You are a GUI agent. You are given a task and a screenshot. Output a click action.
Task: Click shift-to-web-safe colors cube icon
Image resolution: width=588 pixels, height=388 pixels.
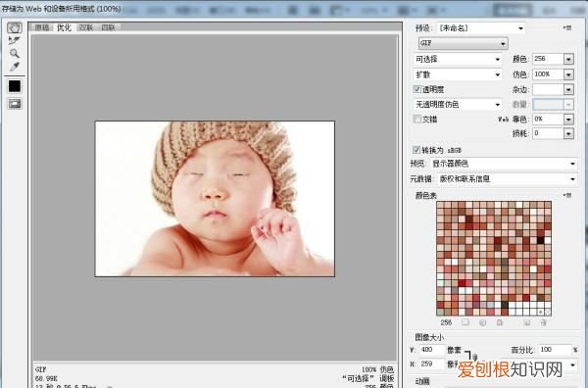(x=482, y=322)
